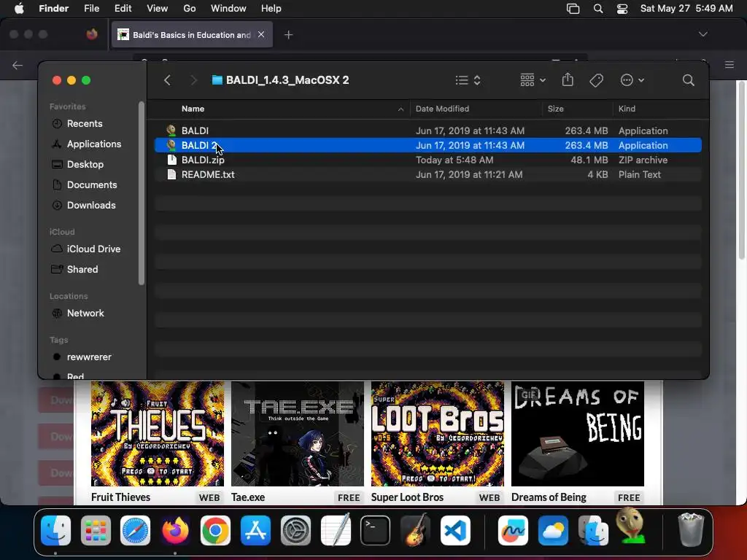Open Terminal from the Dock
Screen dimensions: 747x560
coord(376,530)
